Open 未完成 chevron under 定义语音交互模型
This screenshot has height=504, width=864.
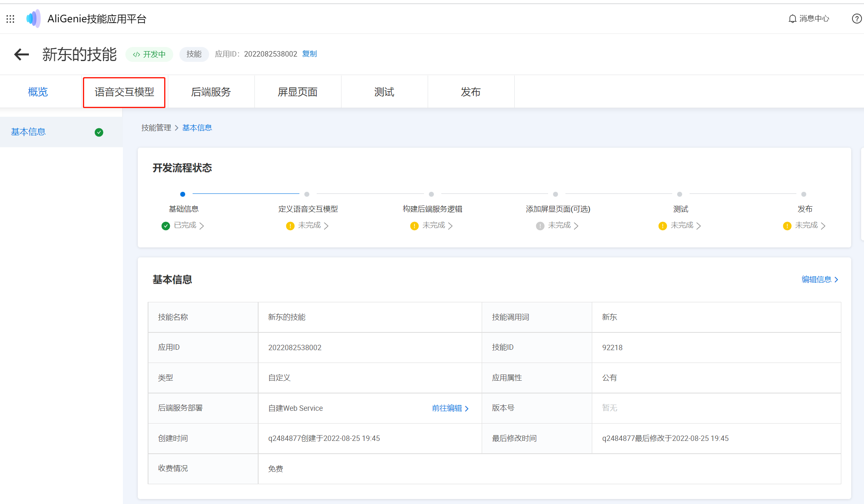[x=326, y=226]
